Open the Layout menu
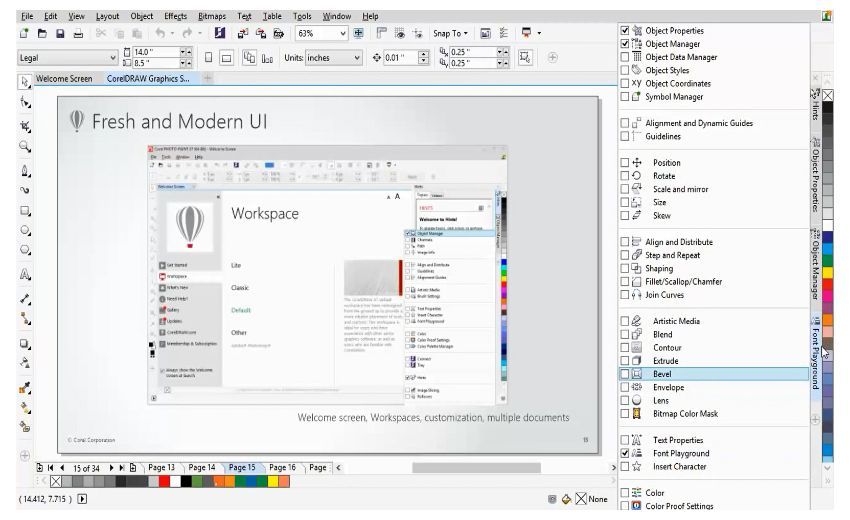Image resolution: width=850 pixels, height=520 pixels. click(107, 16)
